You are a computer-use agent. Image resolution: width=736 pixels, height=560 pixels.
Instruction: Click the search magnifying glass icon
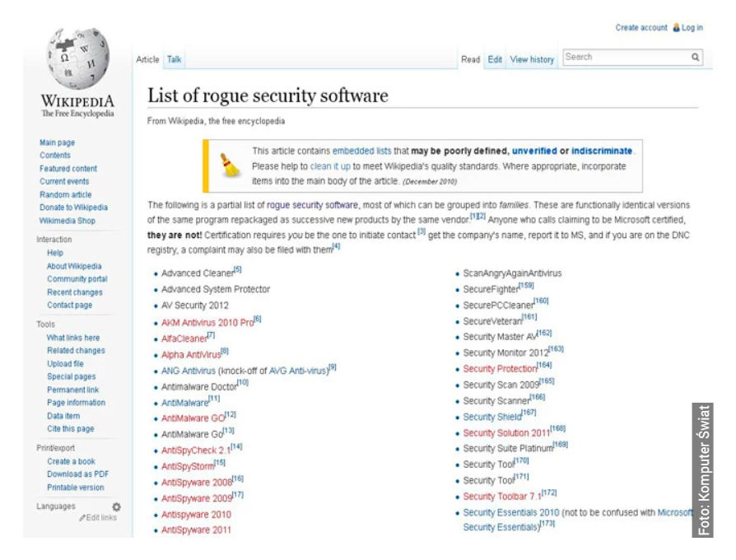(695, 58)
